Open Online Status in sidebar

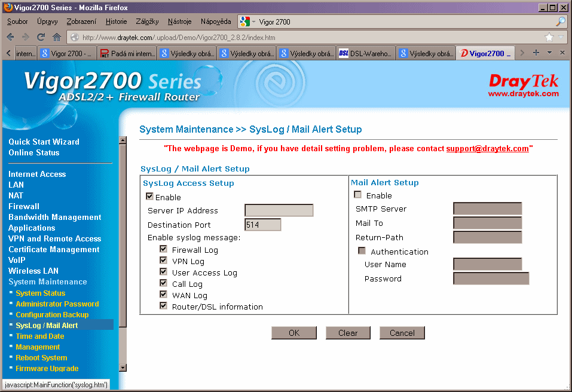tap(34, 152)
